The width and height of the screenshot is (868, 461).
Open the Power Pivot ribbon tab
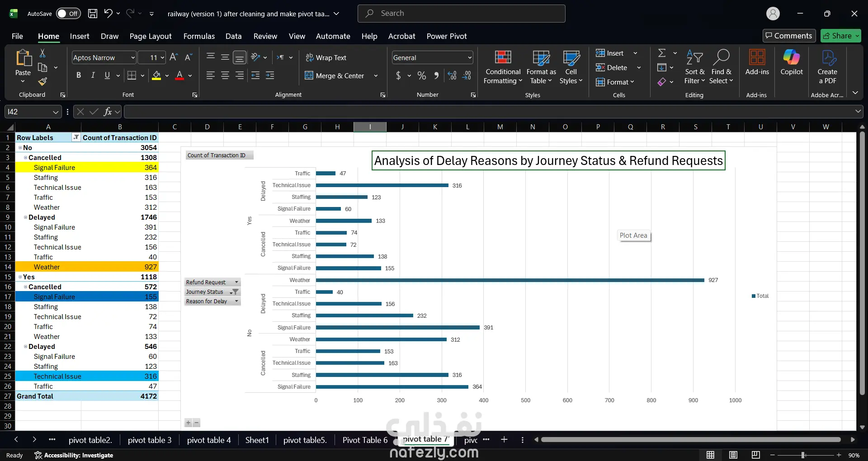[447, 36]
